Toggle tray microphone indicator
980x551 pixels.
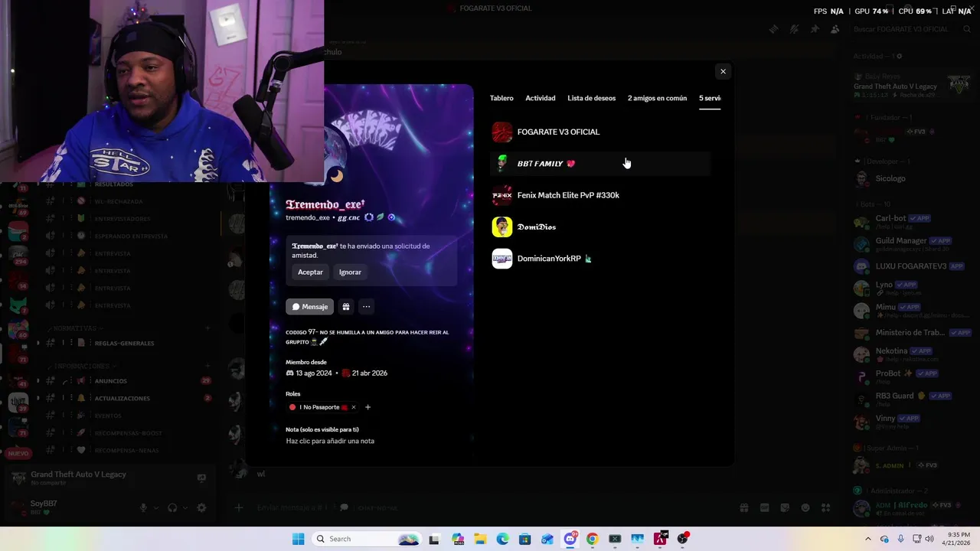tap(900, 539)
